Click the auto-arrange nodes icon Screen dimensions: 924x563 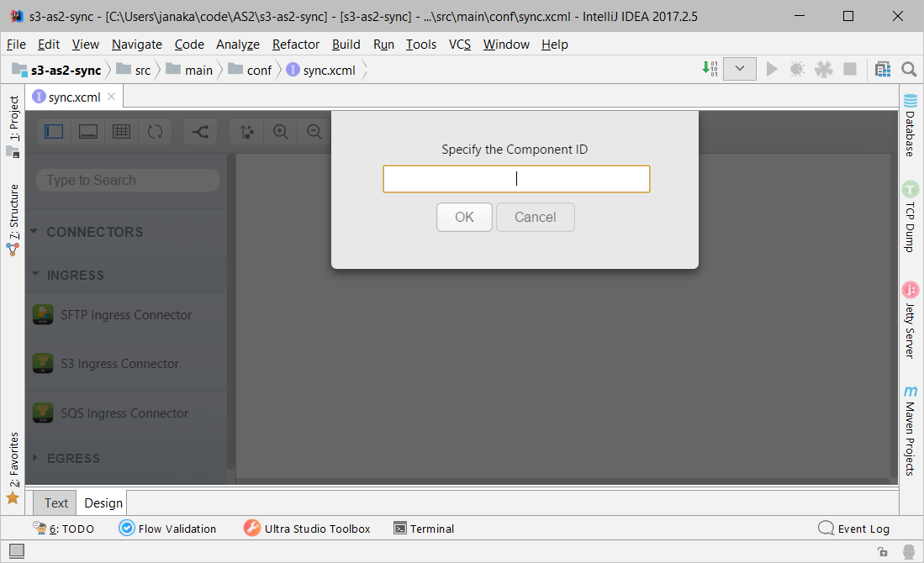pyautogui.click(x=247, y=131)
